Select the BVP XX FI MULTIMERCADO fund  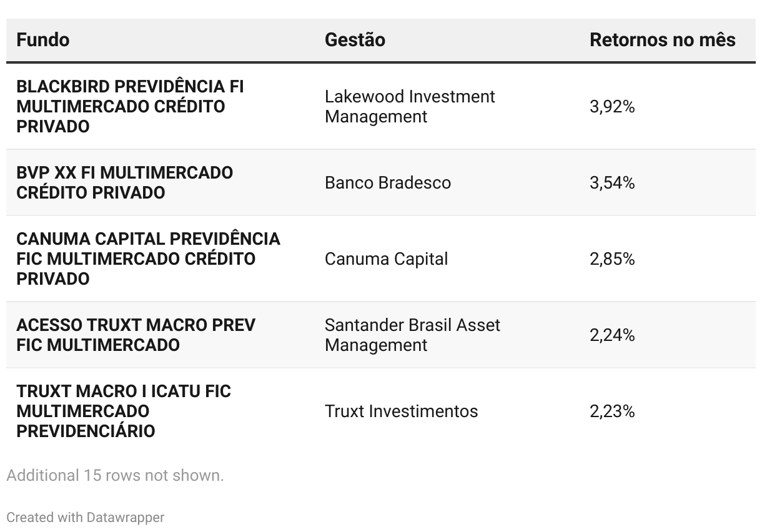125,182
